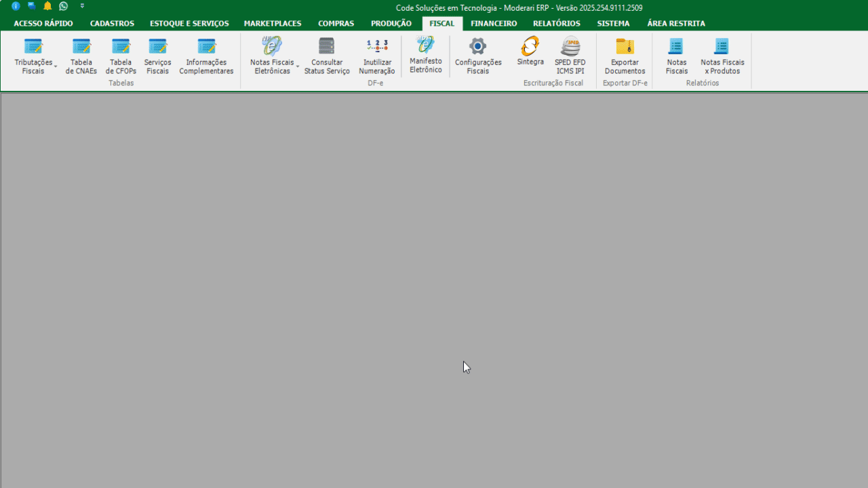Open Inutilizar Numeração
The image size is (868, 488).
coord(377,56)
